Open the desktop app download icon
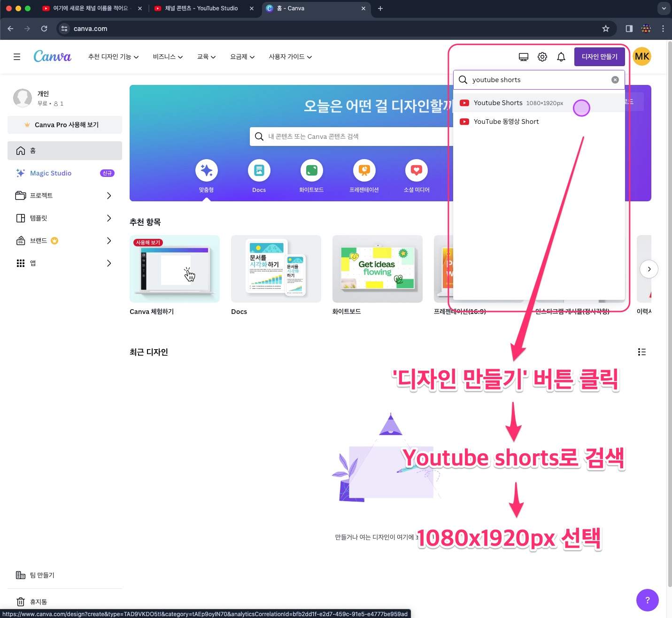 click(524, 57)
